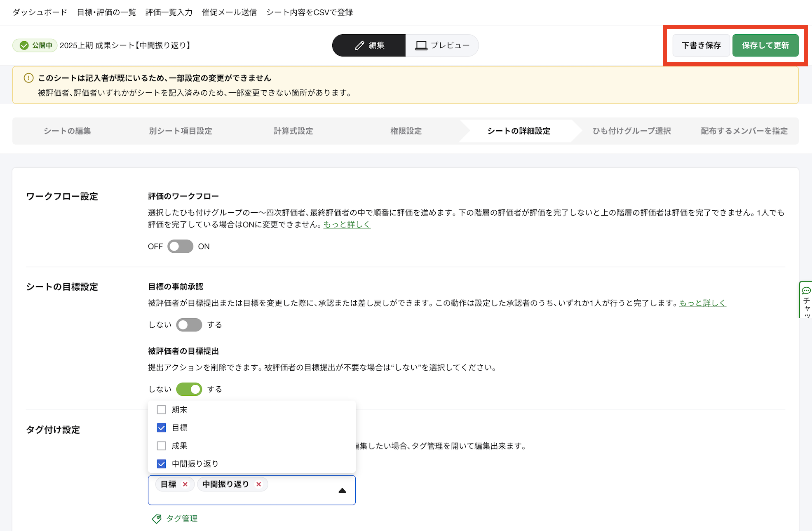Screen dimensions: 812x531
Task: Open the workflow もっと詳しく link
Action: point(347,225)
